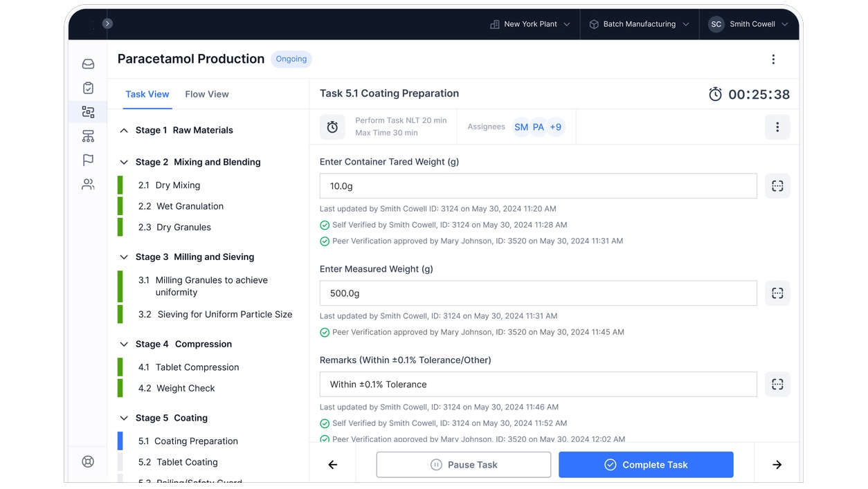The image size is (868, 489).
Task: Collapse Stage 2 Mixing and Blending
Action: (x=124, y=162)
